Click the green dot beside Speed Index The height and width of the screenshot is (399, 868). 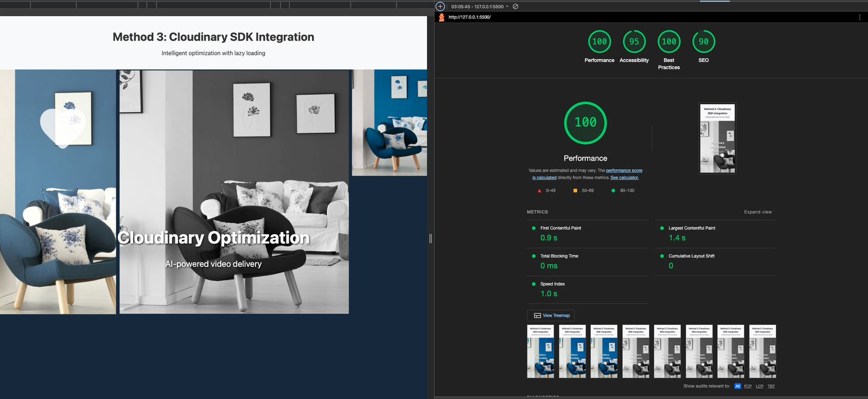[x=534, y=284]
